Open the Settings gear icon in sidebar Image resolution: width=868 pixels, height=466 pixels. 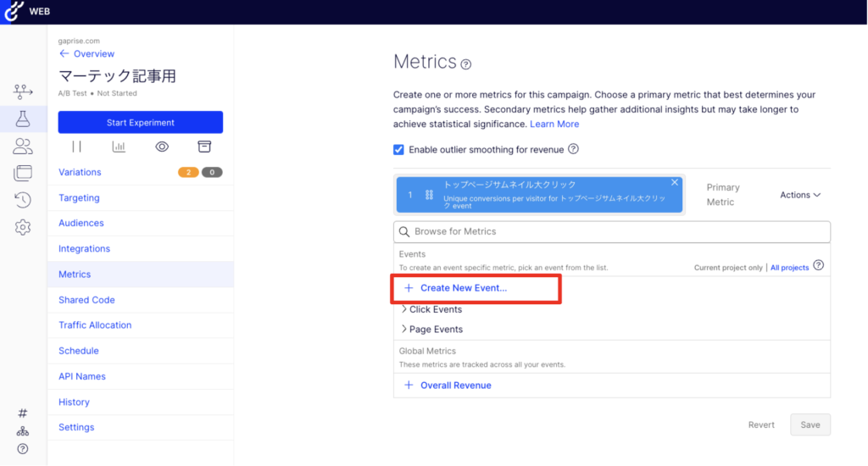[x=23, y=227]
